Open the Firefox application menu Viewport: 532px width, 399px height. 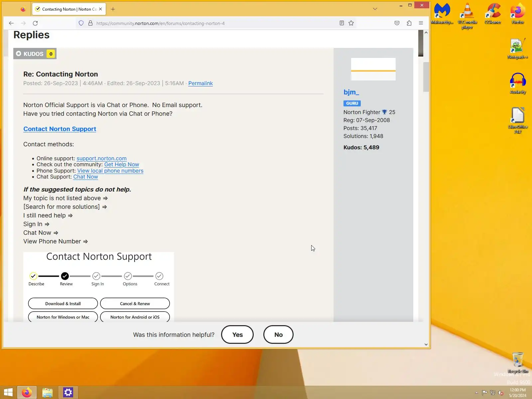tap(421, 23)
